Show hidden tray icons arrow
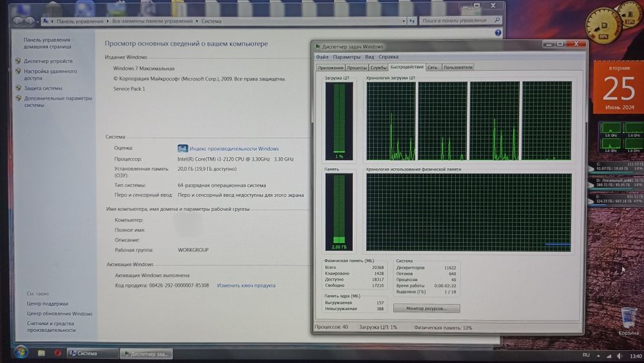644x363 pixels. coord(598,356)
